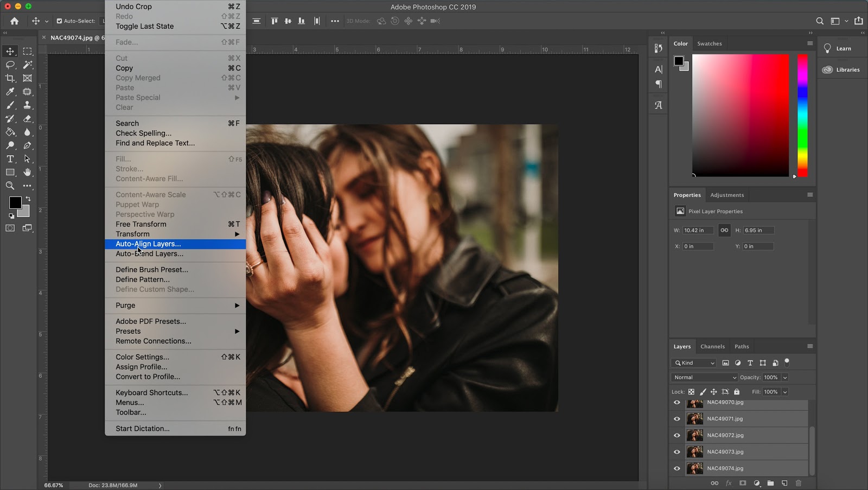
Task: Click Keyboard Shortcuts menu entry
Action: (175, 392)
